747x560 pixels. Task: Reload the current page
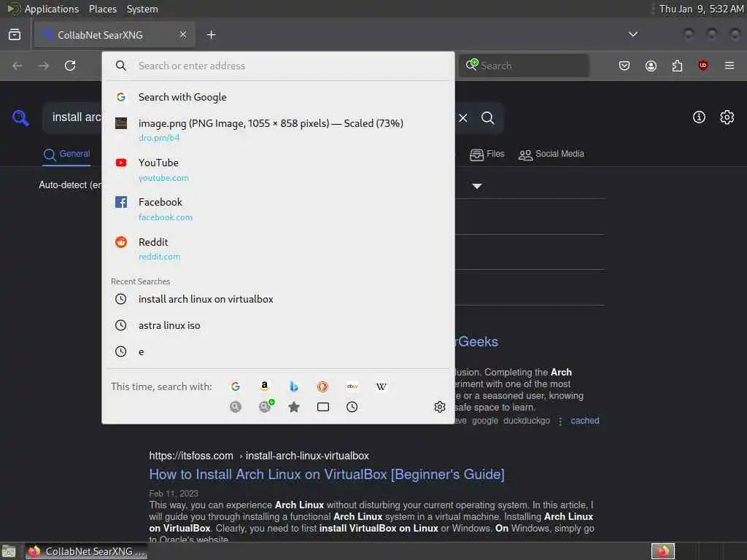tap(70, 66)
